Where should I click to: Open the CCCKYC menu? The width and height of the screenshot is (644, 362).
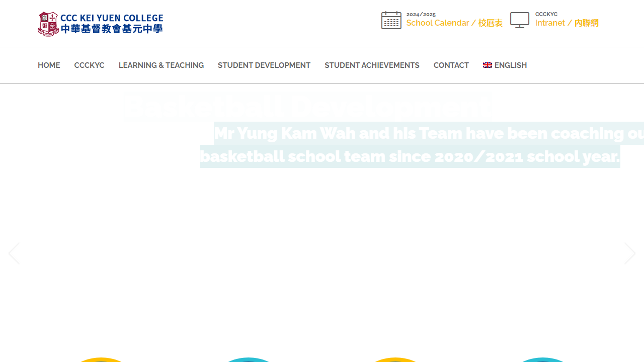coord(90,65)
